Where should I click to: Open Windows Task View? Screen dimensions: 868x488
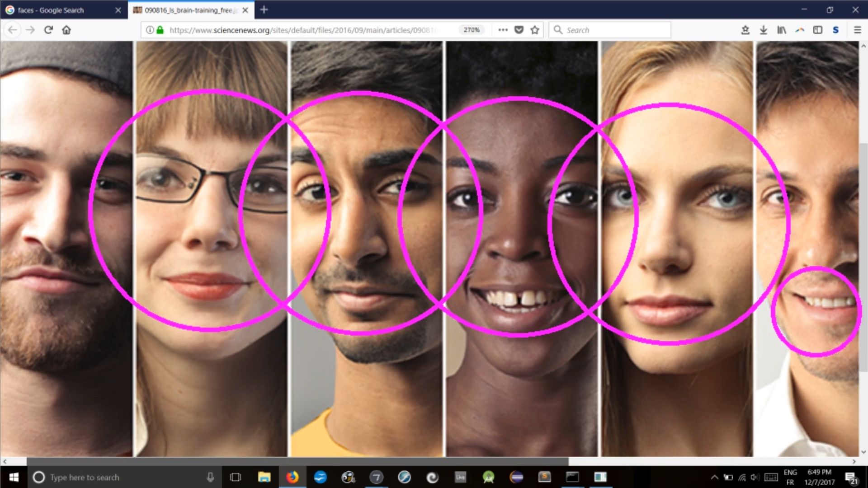pyautogui.click(x=236, y=477)
